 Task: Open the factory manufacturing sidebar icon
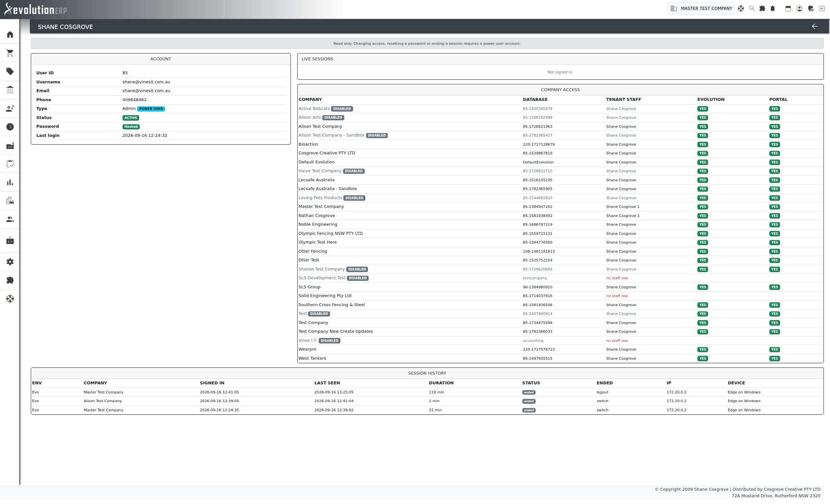click(x=10, y=146)
